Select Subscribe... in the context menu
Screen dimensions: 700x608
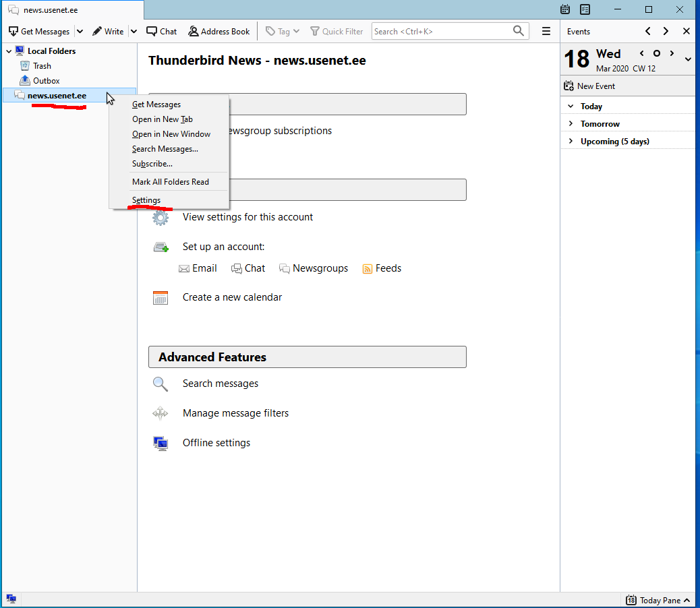152,164
